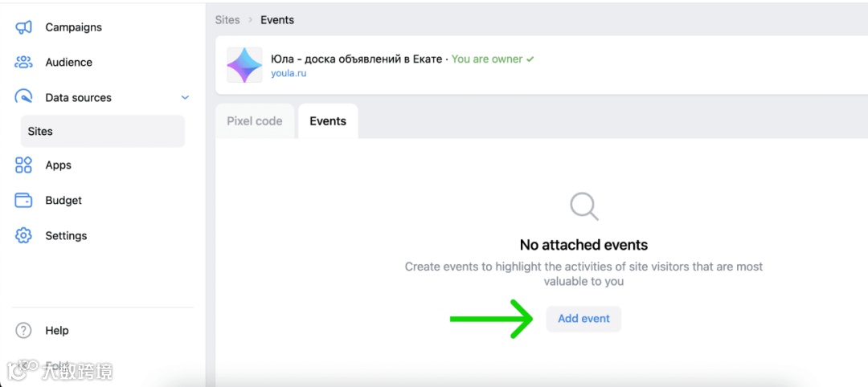The height and width of the screenshot is (387, 868).
Task: Click the Audience people icon
Action: click(23, 63)
